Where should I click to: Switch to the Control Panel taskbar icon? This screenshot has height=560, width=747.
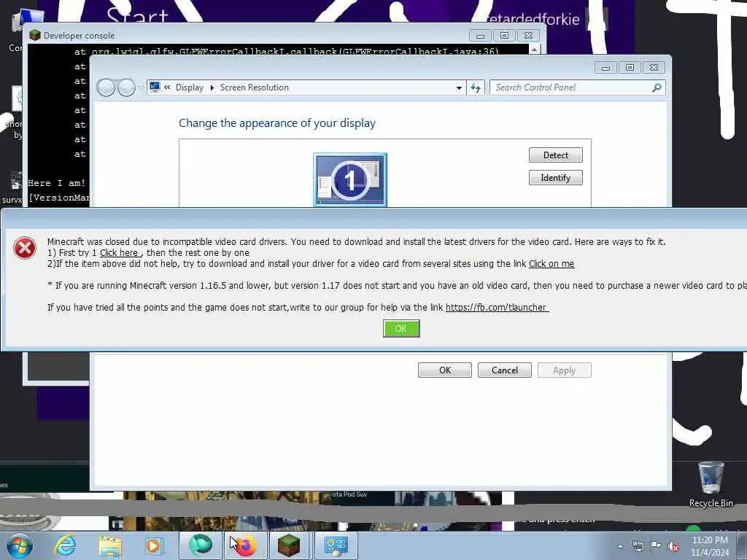[336, 545]
